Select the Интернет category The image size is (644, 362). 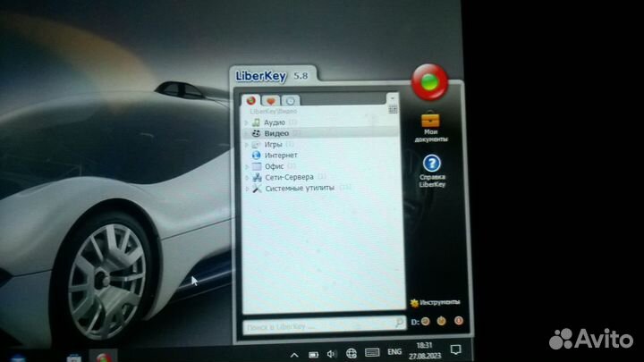coord(280,155)
